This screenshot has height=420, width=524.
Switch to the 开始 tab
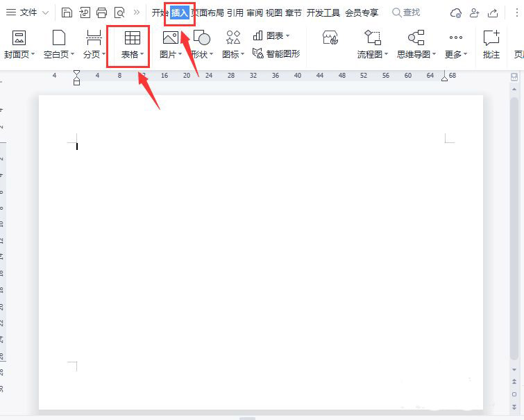(x=160, y=12)
